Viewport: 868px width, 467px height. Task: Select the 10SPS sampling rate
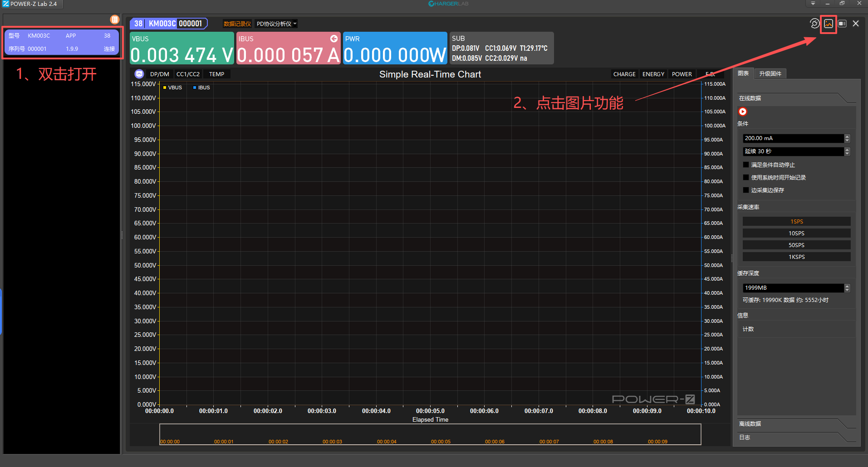796,233
